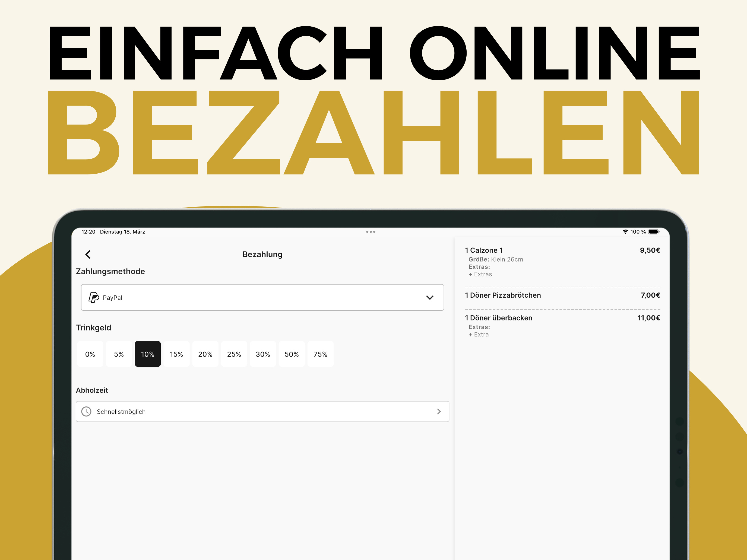The width and height of the screenshot is (747, 560).
Task: Tap the Bezahlung page title
Action: (x=262, y=254)
